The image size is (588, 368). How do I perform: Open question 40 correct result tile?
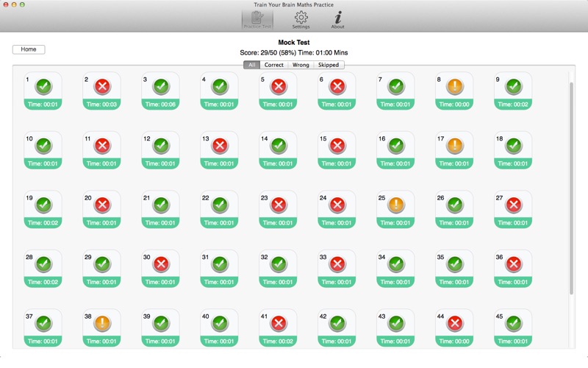pyautogui.click(x=219, y=328)
